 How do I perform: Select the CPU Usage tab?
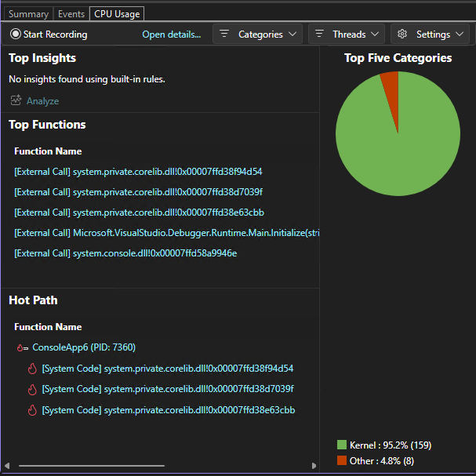point(117,14)
